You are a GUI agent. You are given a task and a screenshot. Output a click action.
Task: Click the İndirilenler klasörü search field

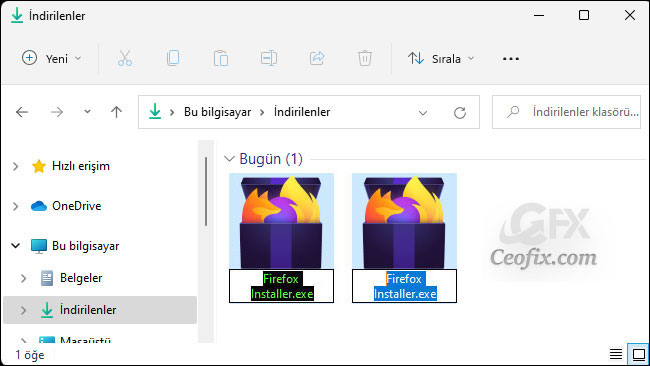tap(566, 112)
